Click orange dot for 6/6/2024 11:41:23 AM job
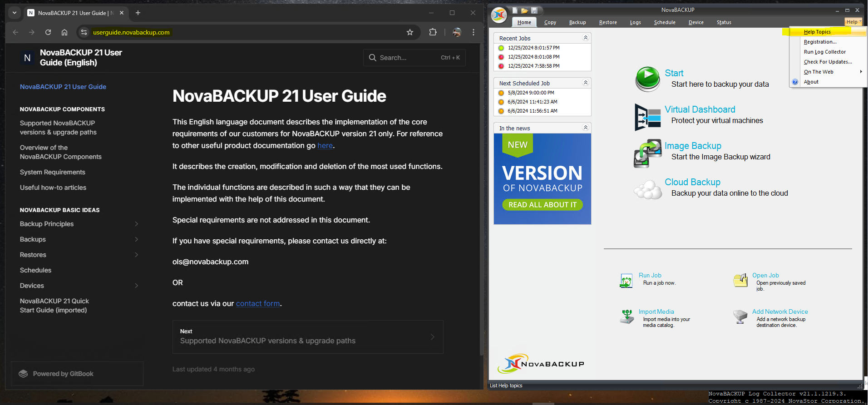Viewport: 868px width, 405px height. pos(501,102)
